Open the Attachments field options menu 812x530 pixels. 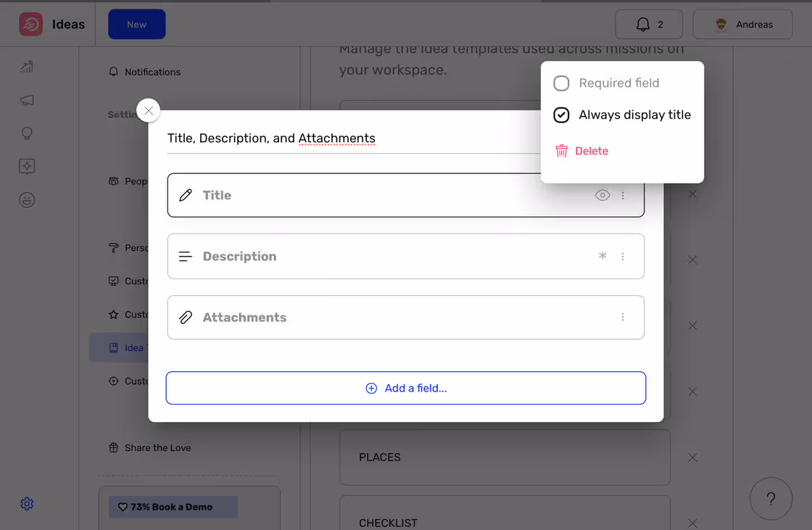click(x=622, y=317)
